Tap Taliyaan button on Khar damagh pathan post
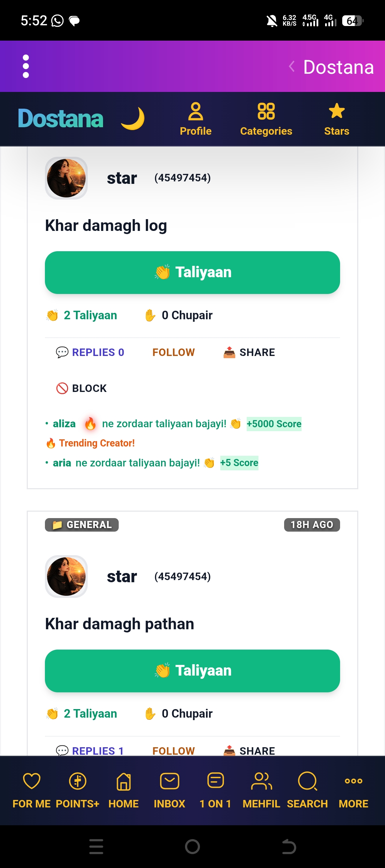This screenshot has height=868, width=385. [x=192, y=671]
